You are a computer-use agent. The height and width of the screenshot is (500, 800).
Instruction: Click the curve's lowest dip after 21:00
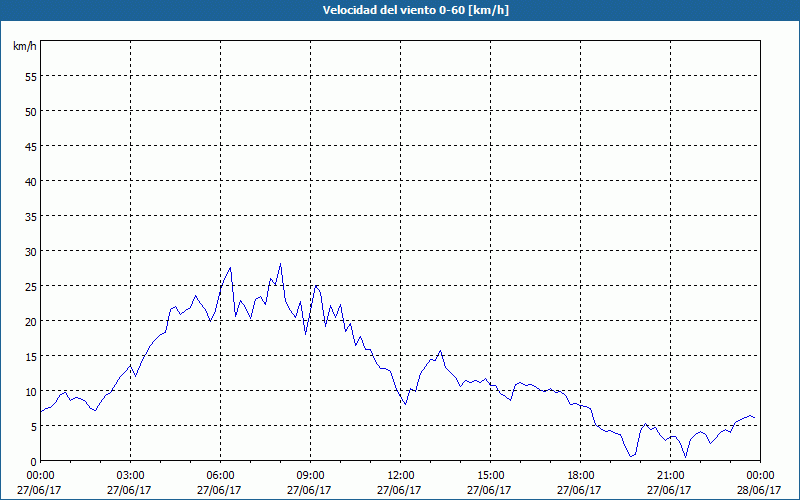(685, 457)
